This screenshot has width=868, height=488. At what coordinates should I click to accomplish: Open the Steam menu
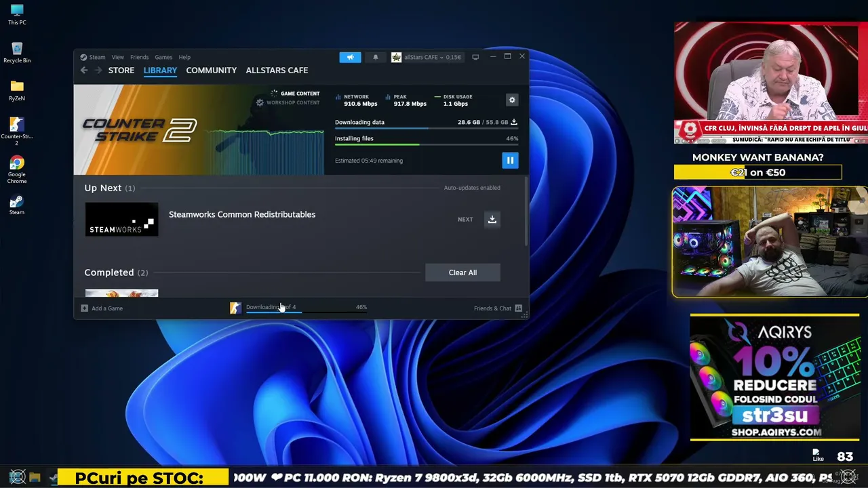coord(97,58)
